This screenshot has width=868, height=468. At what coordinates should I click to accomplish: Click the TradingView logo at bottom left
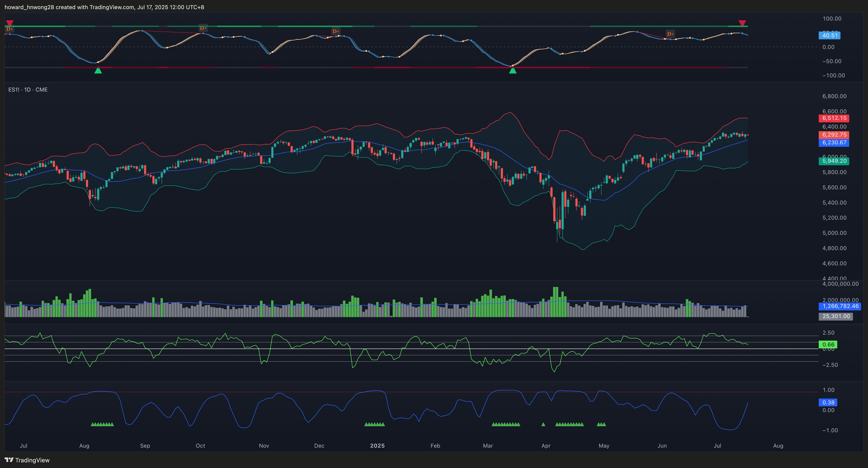click(27, 460)
